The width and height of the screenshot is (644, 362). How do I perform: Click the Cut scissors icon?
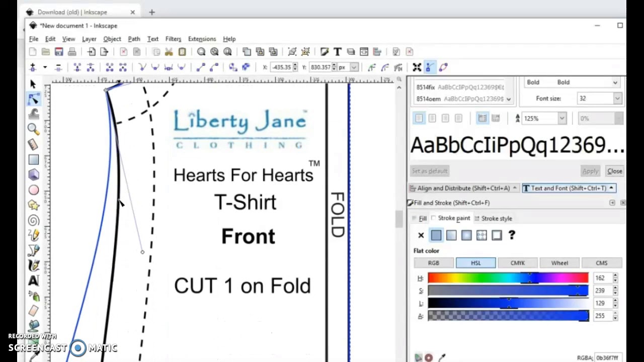169,52
